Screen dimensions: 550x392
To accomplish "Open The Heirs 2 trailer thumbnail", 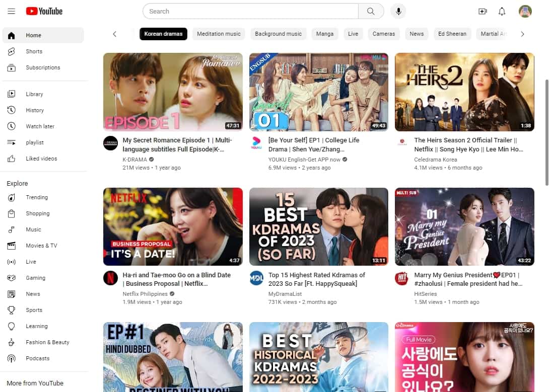I will coord(465,92).
